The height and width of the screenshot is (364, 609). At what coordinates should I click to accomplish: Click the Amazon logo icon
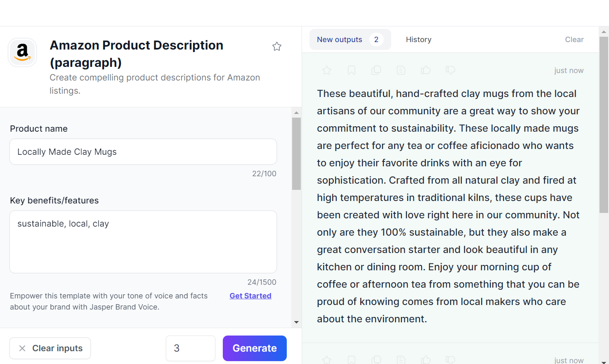(x=22, y=52)
